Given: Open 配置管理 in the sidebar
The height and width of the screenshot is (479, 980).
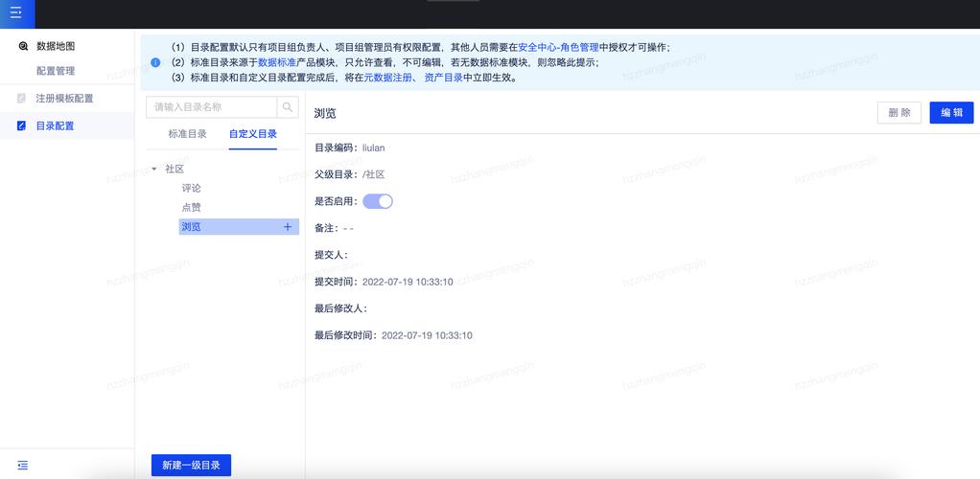Looking at the screenshot, I should coord(56,71).
